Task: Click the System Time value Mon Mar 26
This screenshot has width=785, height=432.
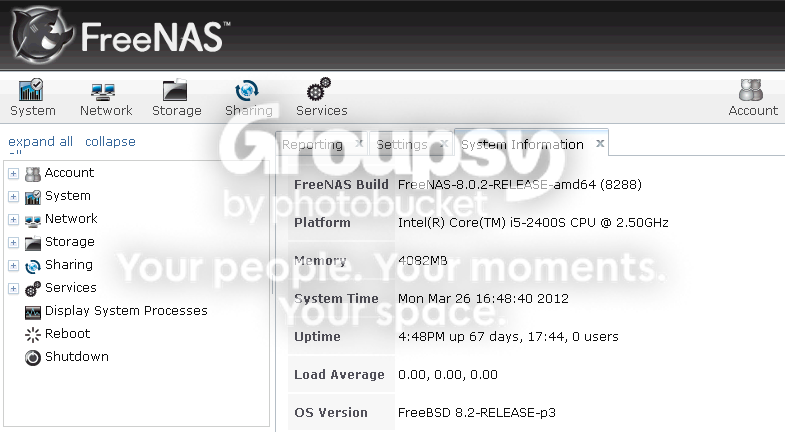Action: (483, 299)
